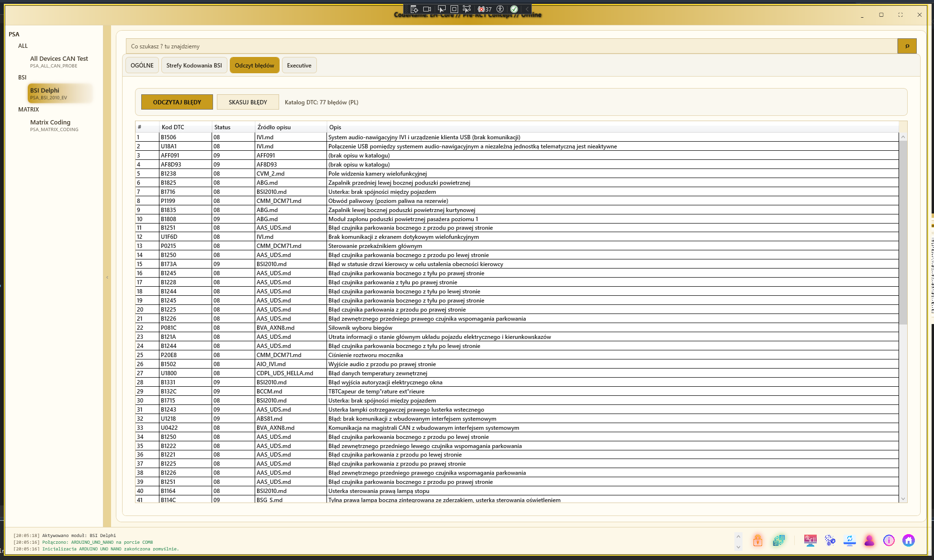Select the Odczyt błędów tab
The width and height of the screenshot is (934, 560).
[x=254, y=65]
